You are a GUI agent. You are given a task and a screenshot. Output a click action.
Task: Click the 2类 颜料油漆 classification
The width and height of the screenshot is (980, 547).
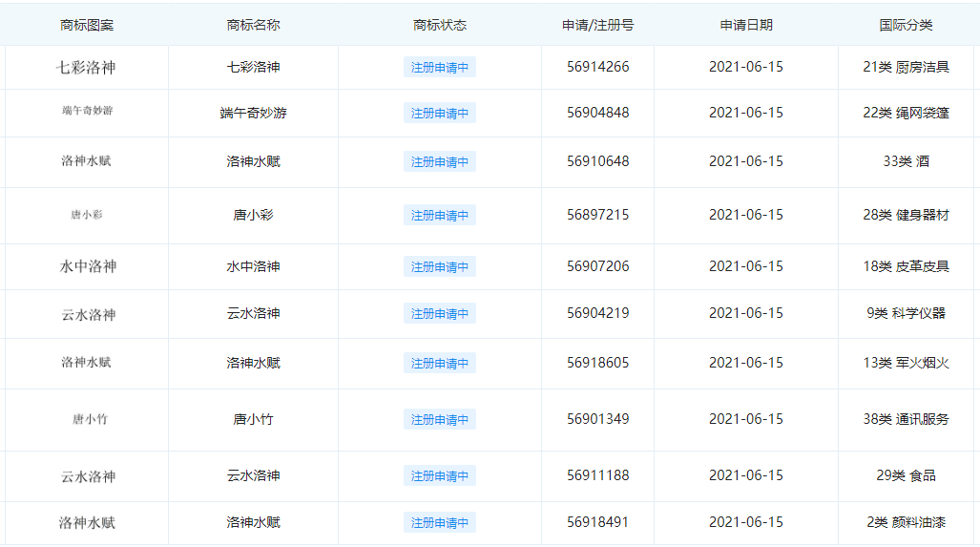tap(906, 522)
